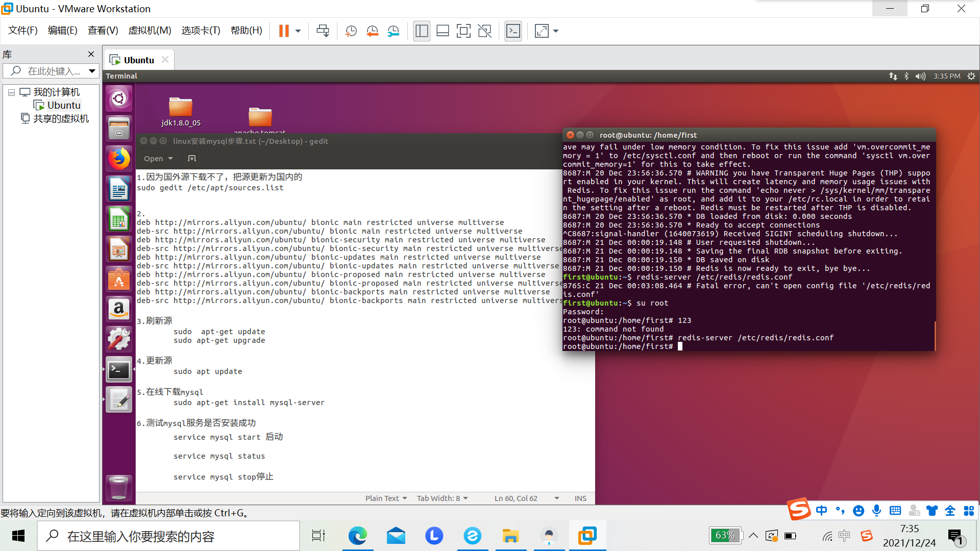Viewport: 980px width, 551px height.
Task: Open Mail app from taskbar
Action: click(x=396, y=536)
